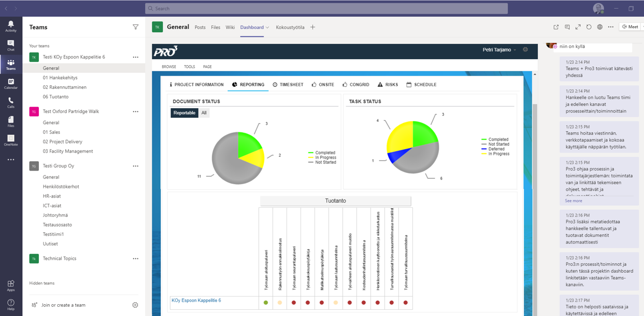The image size is (644, 316).
Task: Open Chat from the left rail
Action: click(11, 45)
